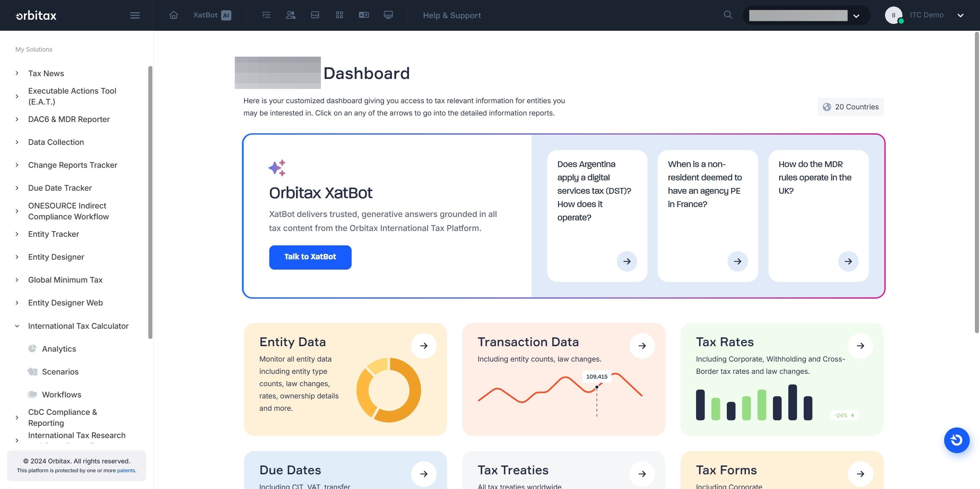This screenshot has height=489, width=980.
Task: Expand Data Collection section
Action: tap(17, 142)
